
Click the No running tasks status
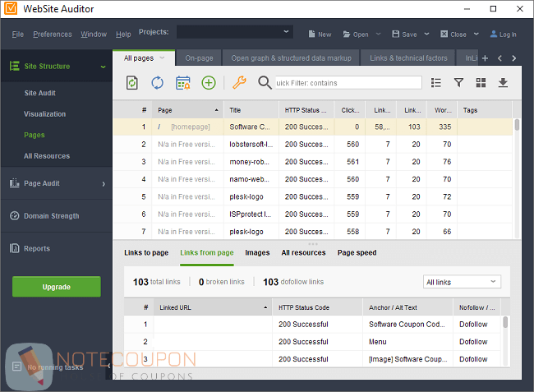pyautogui.click(x=55, y=367)
